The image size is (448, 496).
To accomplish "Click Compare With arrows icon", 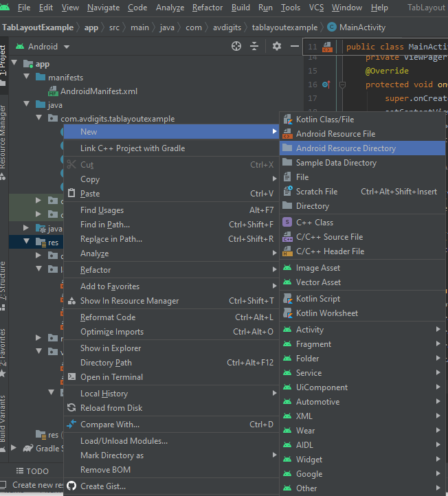I will [72, 424].
